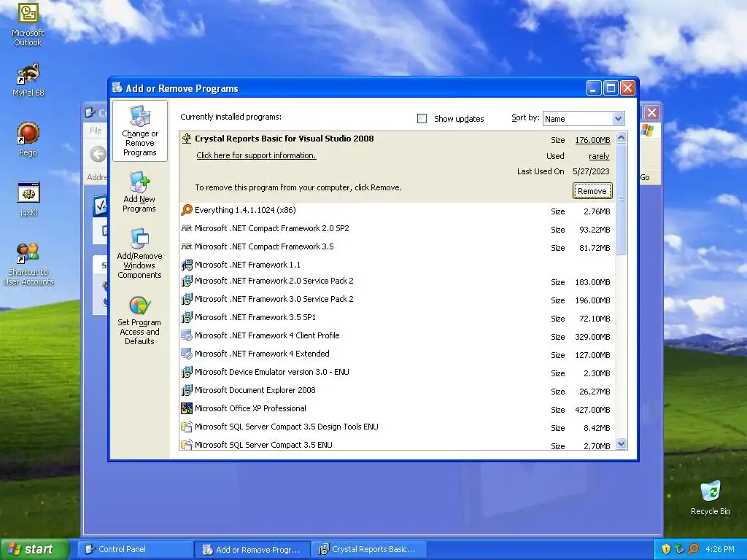Select Set Program Access and Defaults icon

139,321
